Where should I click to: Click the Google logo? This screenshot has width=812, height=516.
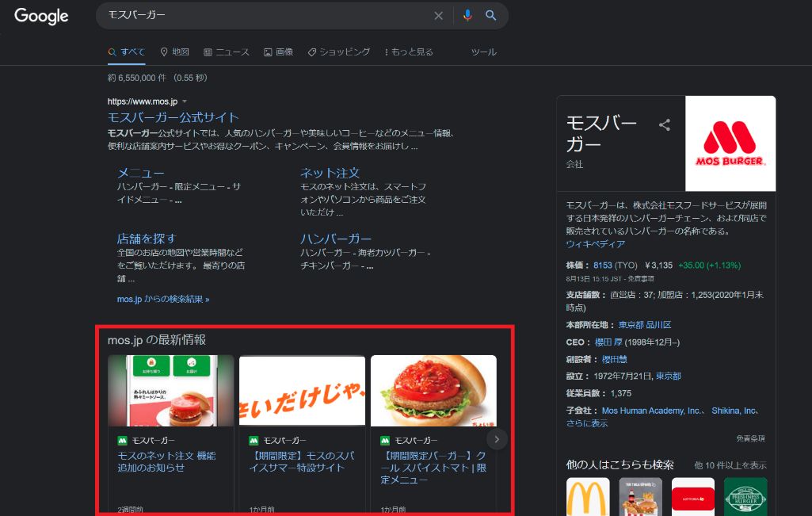point(41,16)
